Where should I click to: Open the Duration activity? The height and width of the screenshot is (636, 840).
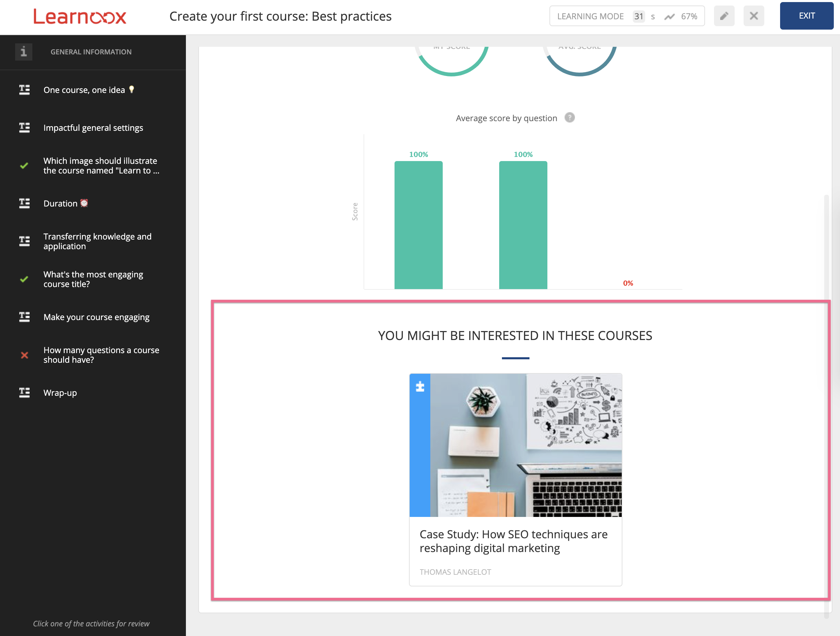coord(61,203)
